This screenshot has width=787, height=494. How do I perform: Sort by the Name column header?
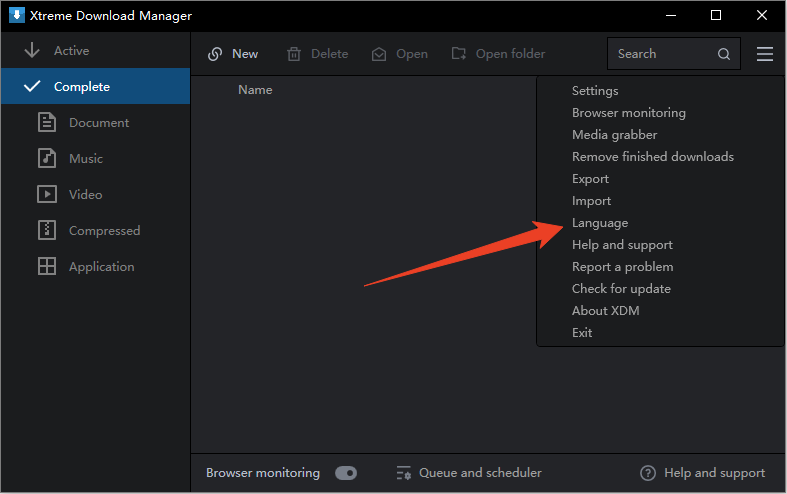pyautogui.click(x=255, y=90)
